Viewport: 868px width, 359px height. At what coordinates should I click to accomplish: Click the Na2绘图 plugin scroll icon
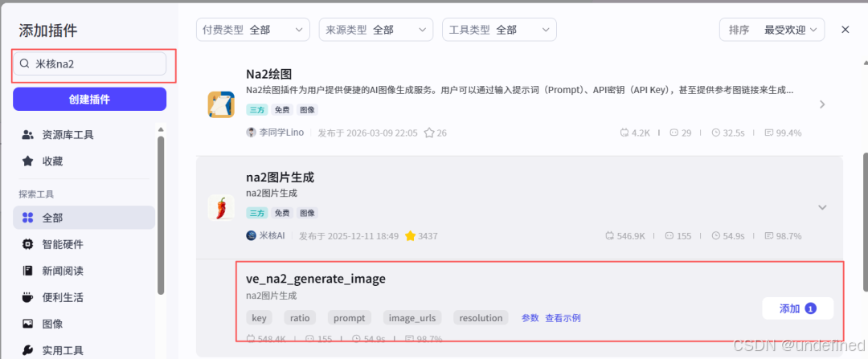[x=222, y=104]
